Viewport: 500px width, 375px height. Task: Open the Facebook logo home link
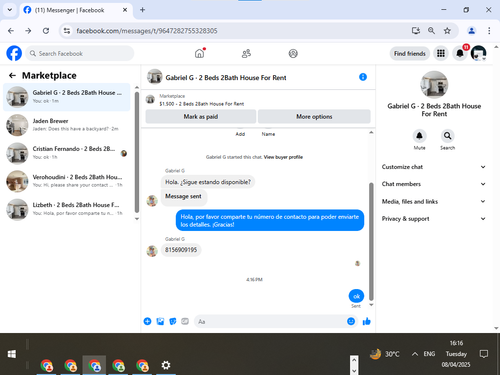tap(14, 53)
